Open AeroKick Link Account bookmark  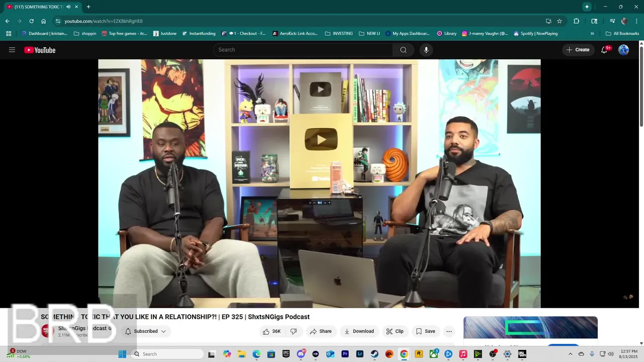click(x=295, y=34)
